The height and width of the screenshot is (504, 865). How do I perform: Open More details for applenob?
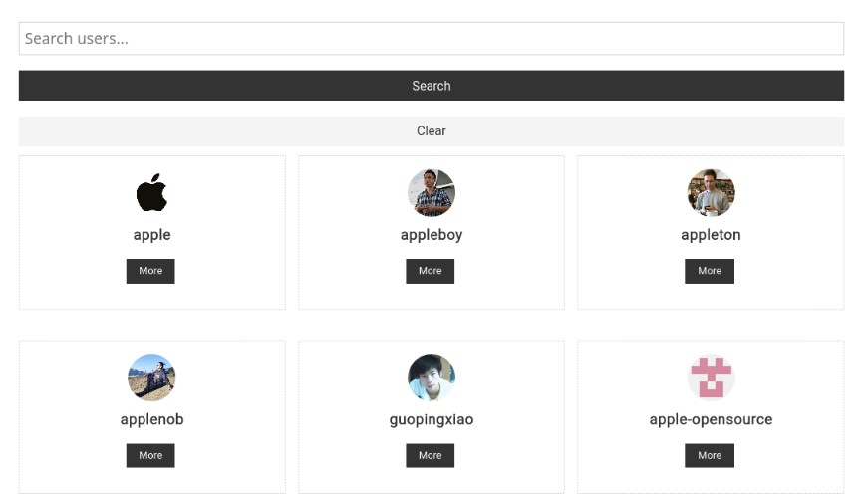pyautogui.click(x=150, y=455)
